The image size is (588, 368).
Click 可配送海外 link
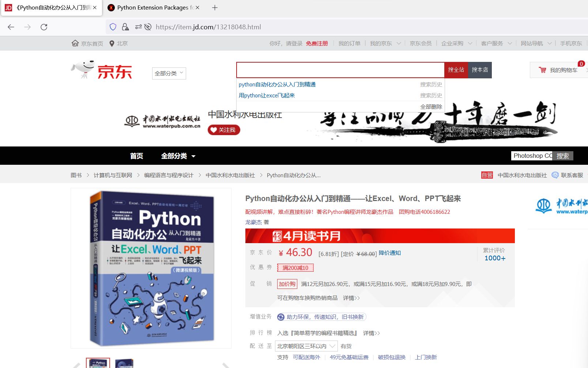click(306, 357)
